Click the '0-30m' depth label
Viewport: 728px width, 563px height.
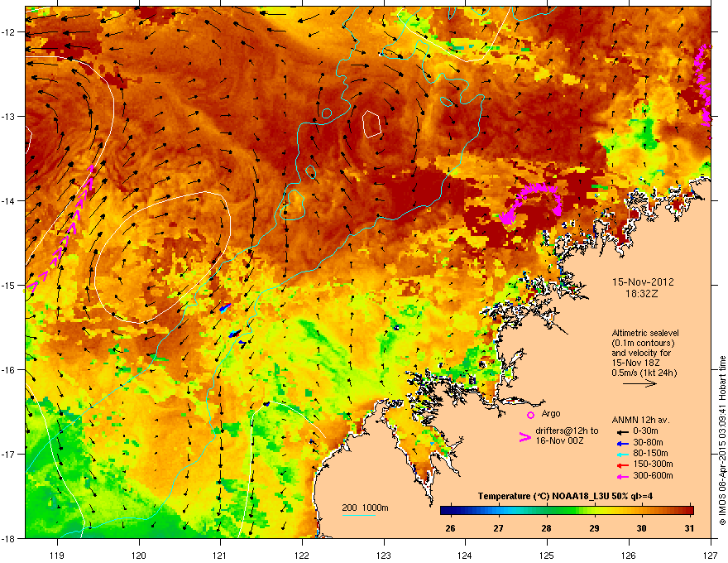pos(645,431)
